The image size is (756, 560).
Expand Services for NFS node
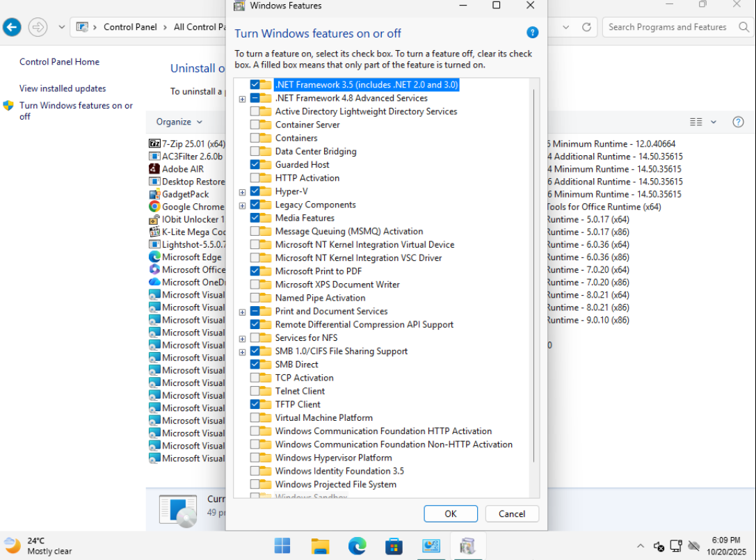243,339
